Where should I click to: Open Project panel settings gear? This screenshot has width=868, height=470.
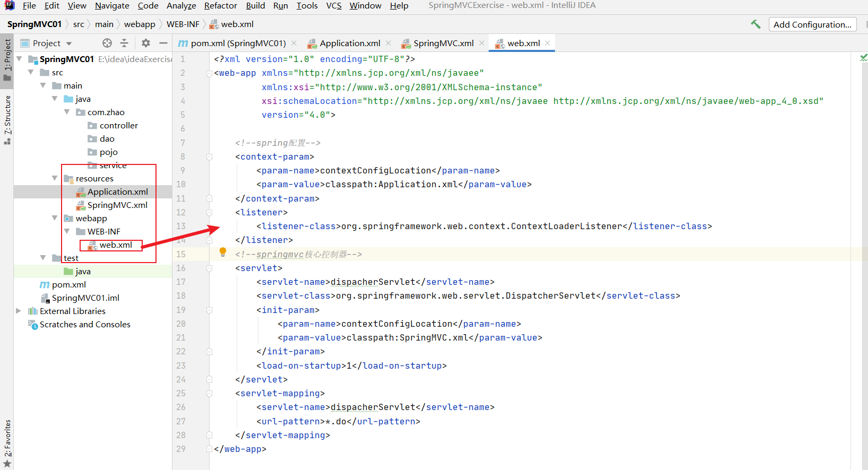point(146,43)
